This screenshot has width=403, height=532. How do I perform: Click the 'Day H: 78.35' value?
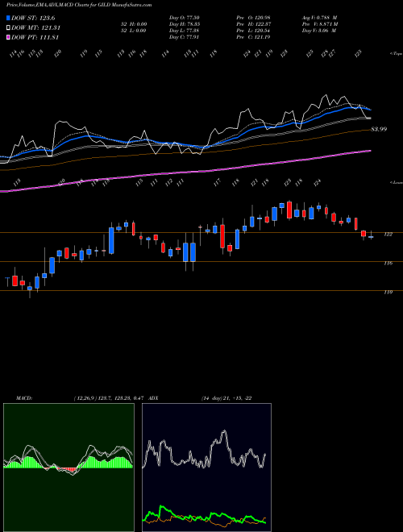pos(185,24)
